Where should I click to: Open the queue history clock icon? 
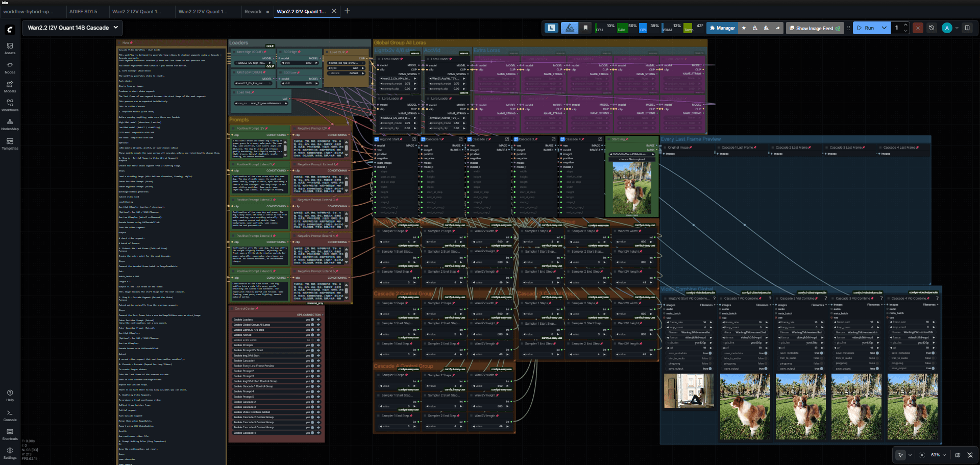(932, 28)
